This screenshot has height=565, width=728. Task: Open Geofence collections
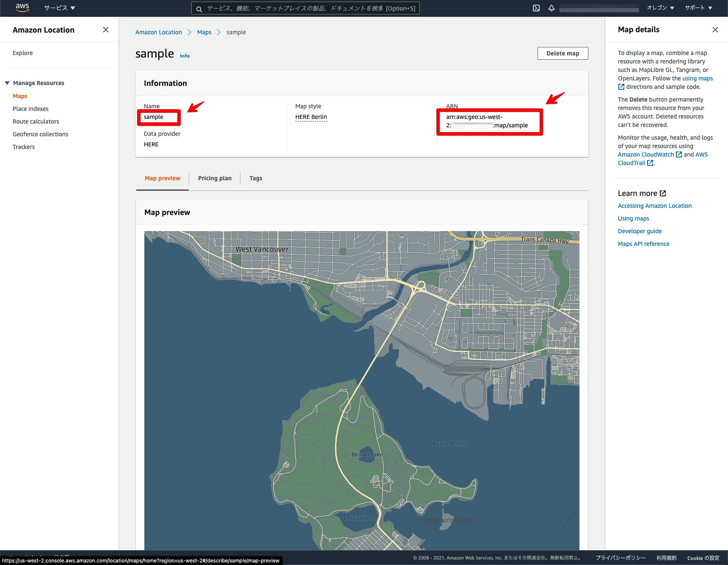click(x=41, y=134)
